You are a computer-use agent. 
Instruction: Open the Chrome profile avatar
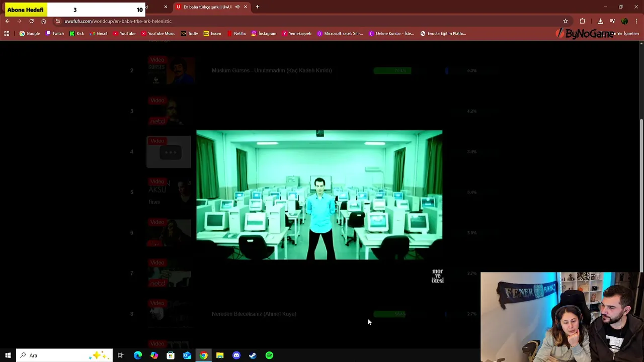point(624,21)
